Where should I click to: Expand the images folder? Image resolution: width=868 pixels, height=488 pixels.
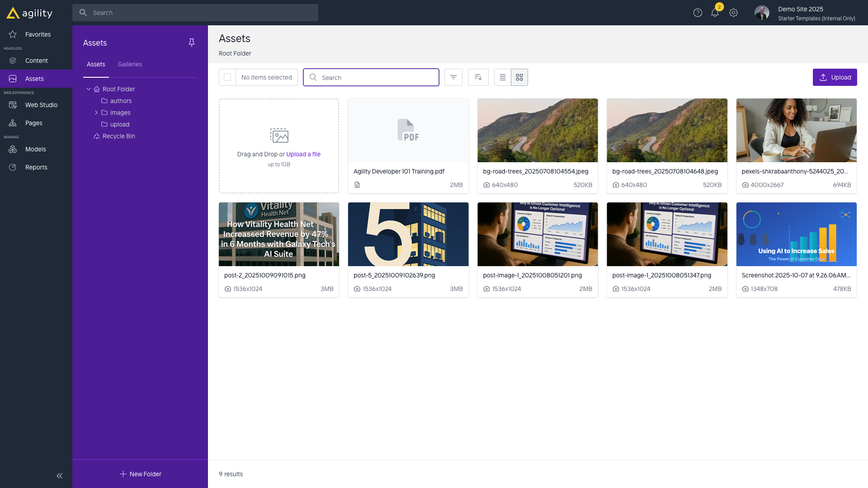pyautogui.click(x=96, y=113)
